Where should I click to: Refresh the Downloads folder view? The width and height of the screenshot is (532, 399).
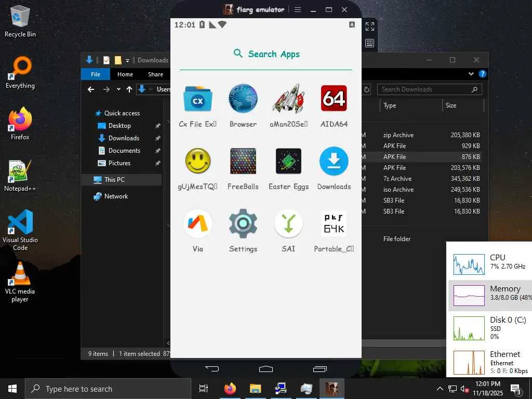click(367, 89)
